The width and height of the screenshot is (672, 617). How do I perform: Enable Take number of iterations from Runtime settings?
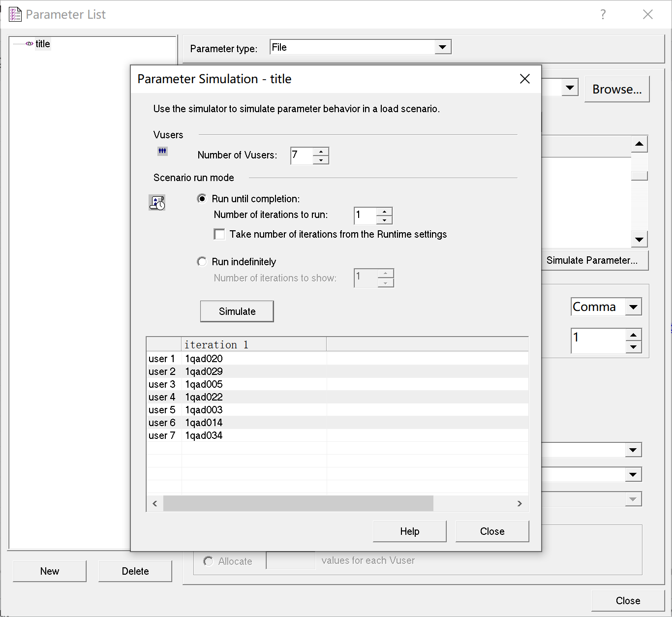coord(219,234)
